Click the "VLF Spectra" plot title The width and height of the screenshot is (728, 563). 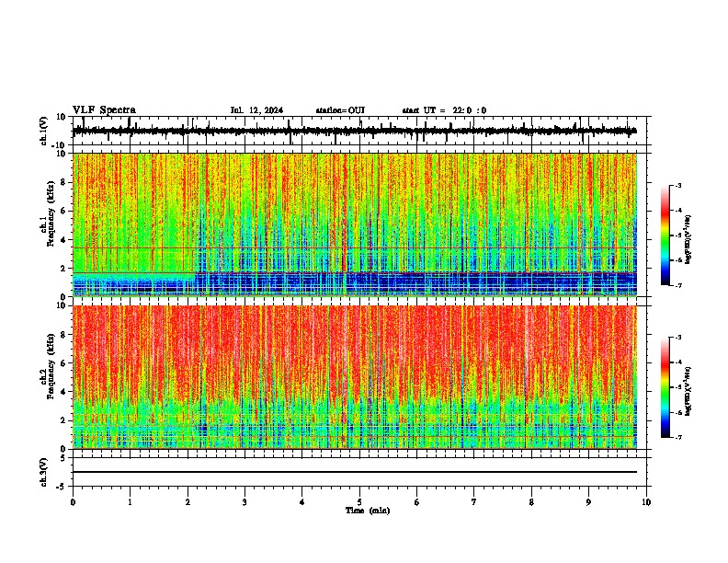104,110
